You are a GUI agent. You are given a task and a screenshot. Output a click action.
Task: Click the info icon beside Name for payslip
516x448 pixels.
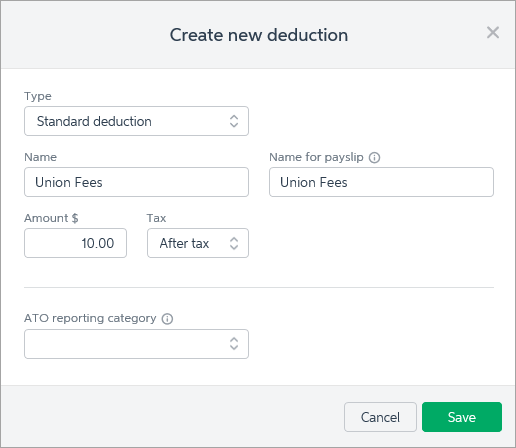(374, 157)
